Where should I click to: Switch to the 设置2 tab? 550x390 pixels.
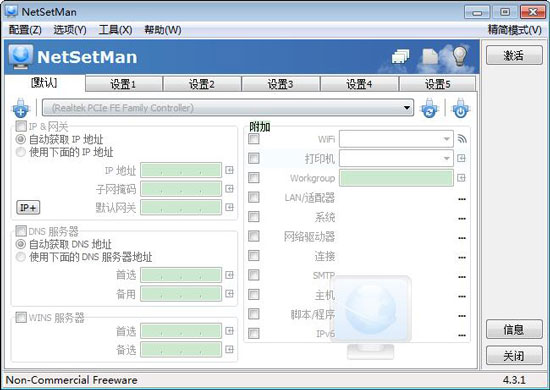point(202,84)
